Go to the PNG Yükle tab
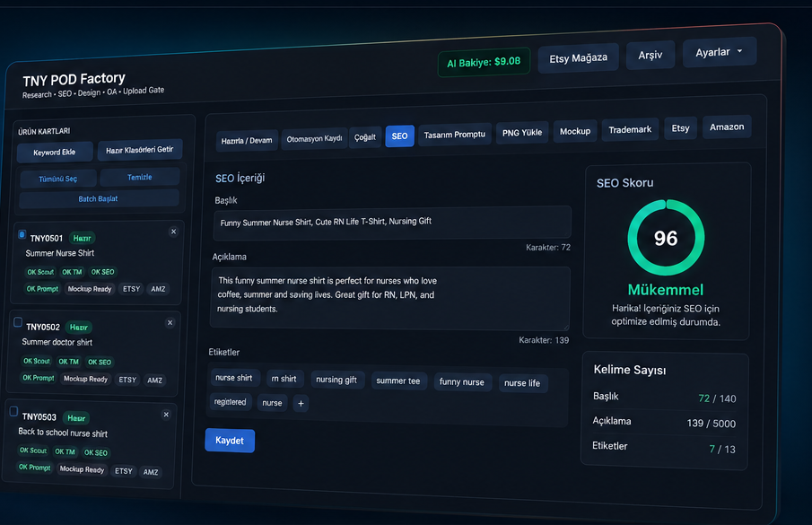This screenshot has width=812, height=525. 522,133
